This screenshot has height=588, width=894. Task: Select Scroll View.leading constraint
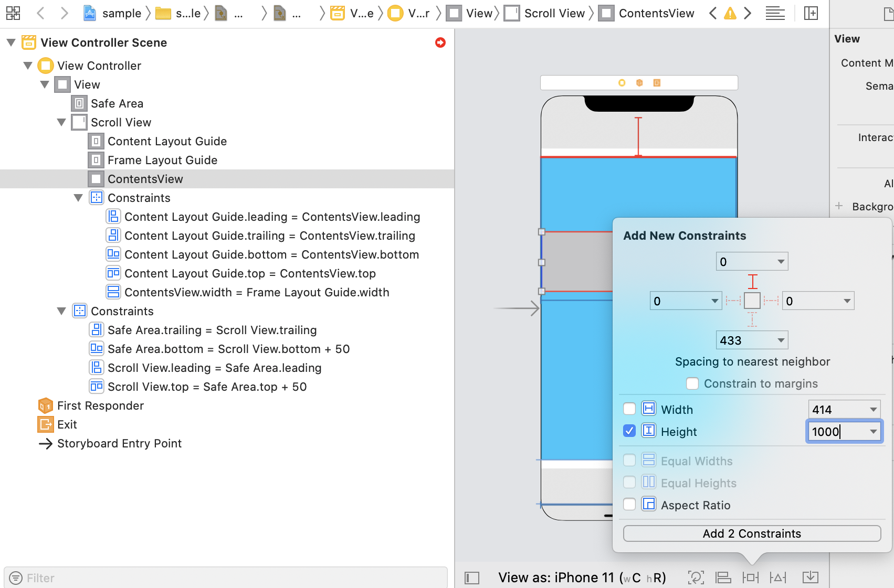(x=206, y=368)
